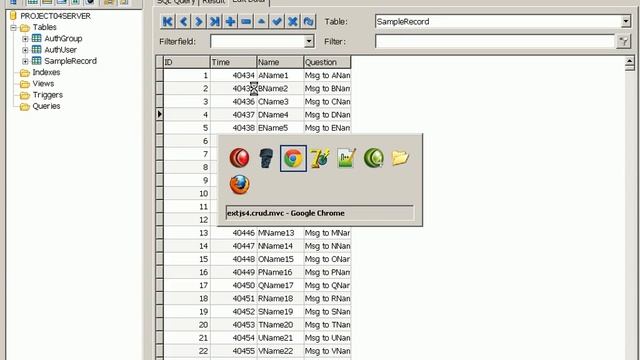
Task: Click cell DName4 in Name column
Action: tap(280, 115)
